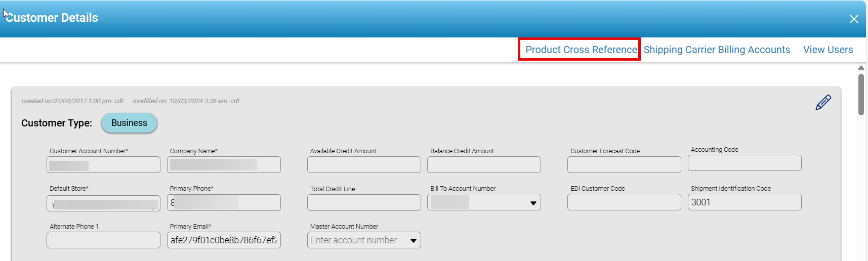Click the Primary Phone field
Screen dimensions: 868x261
224,203
